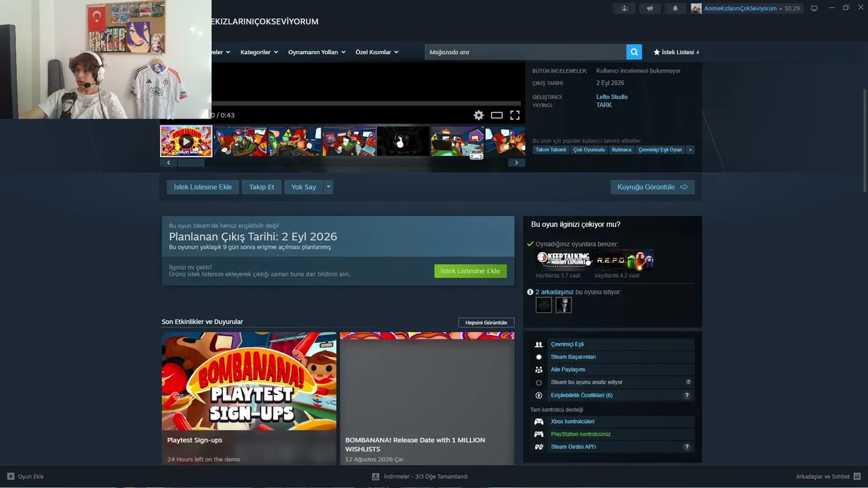Open the friends chat icon at bottom right

(858, 476)
